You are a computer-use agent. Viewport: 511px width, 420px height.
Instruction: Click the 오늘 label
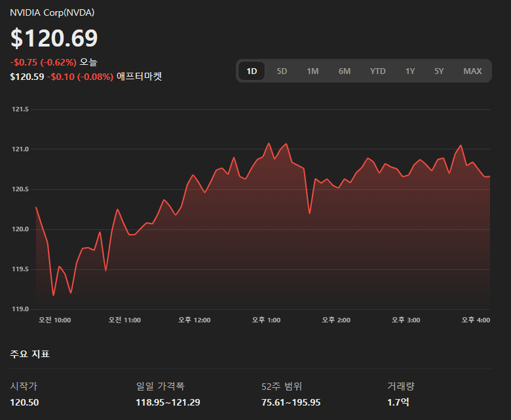[x=88, y=62]
